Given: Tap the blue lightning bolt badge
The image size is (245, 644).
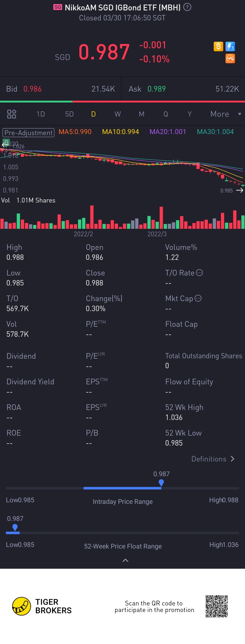Looking at the screenshot, I should coord(230,46).
